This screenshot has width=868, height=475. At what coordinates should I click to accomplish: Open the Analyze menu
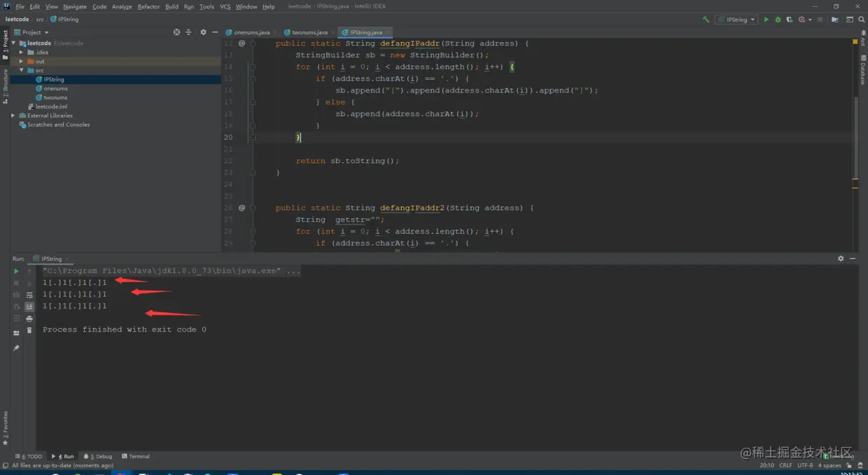(122, 6)
